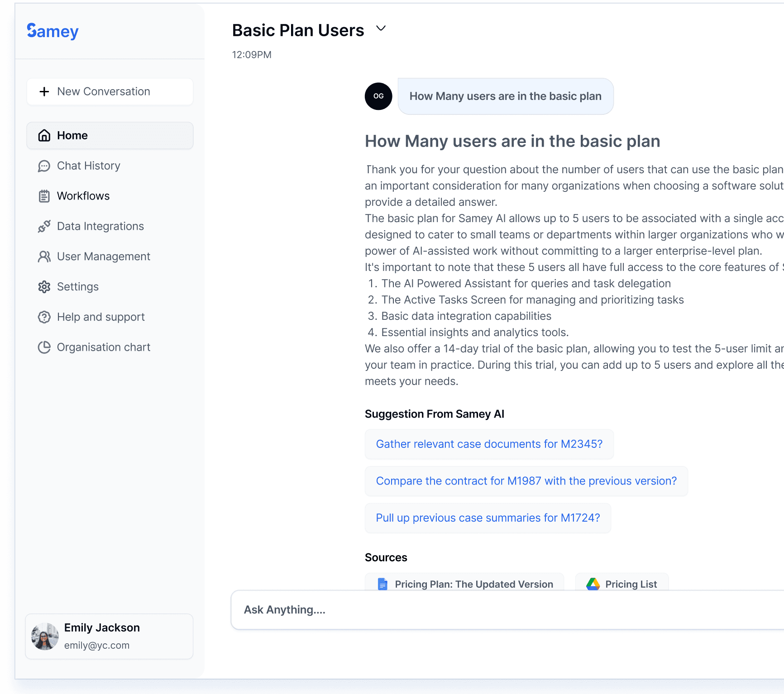The image size is (784, 694).
Task: Click list item 'The AI Powered Assistant for queries'
Action: (x=526, y=284)
